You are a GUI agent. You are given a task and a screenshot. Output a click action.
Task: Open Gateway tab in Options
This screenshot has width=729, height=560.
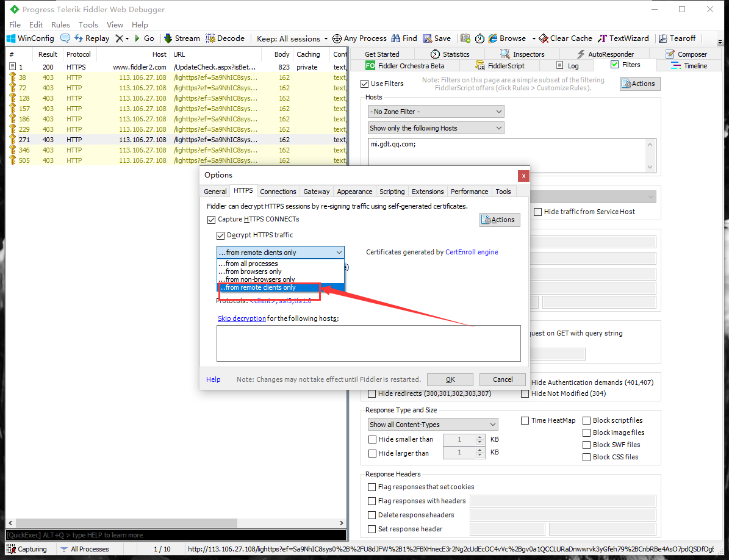pyautogui.click(x=316, y=192)
